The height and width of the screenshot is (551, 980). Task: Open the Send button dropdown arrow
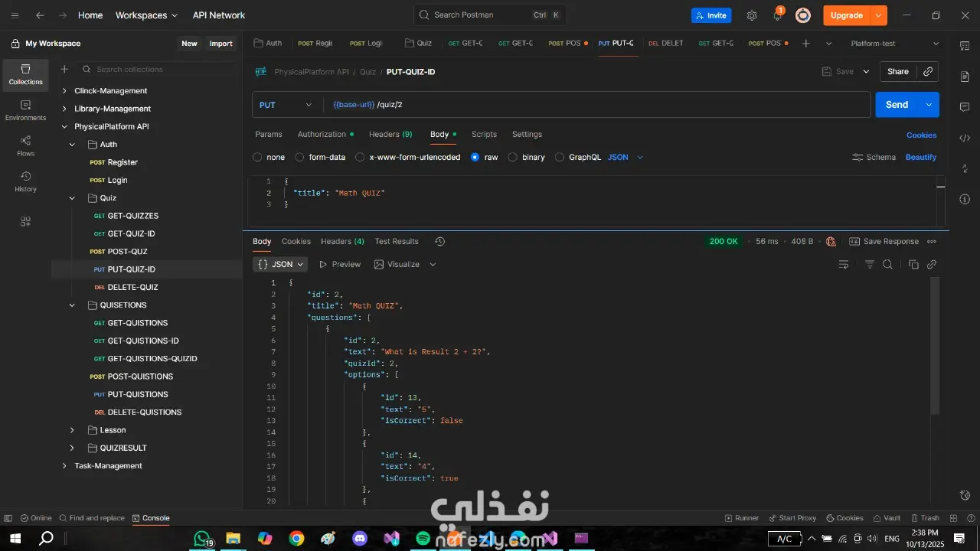click(929, 105)
